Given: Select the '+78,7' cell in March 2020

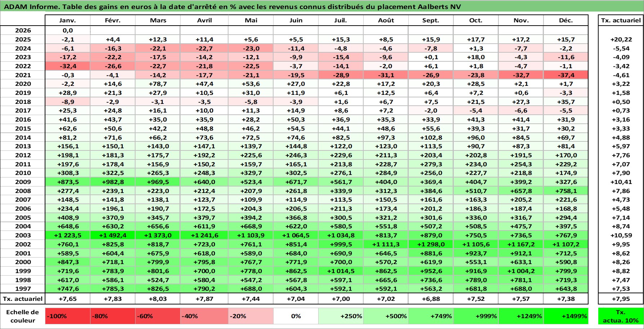Looking at the screenshot, I should [x=158, y=84].
